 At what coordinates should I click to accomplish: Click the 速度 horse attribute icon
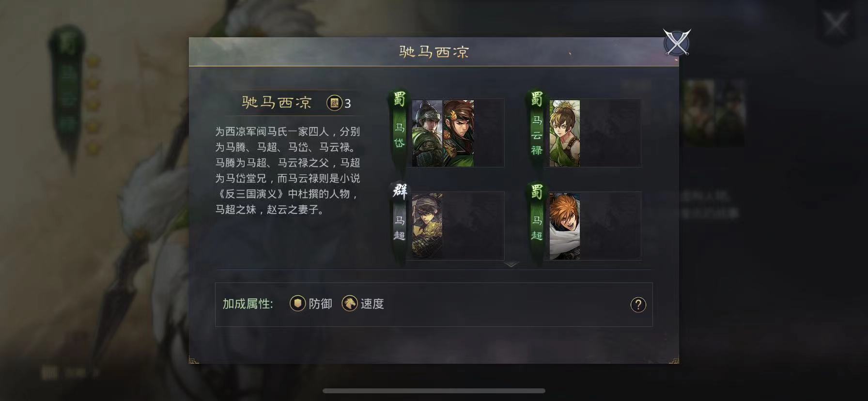350,304
